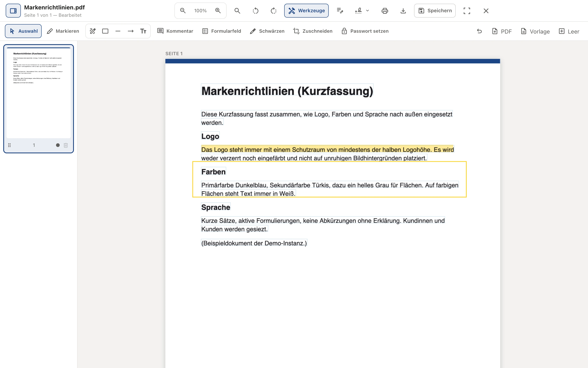The height and width of the screenshot is (368, 588).
Task: Delete page 1 via trash icon
Action: [66, 145]
